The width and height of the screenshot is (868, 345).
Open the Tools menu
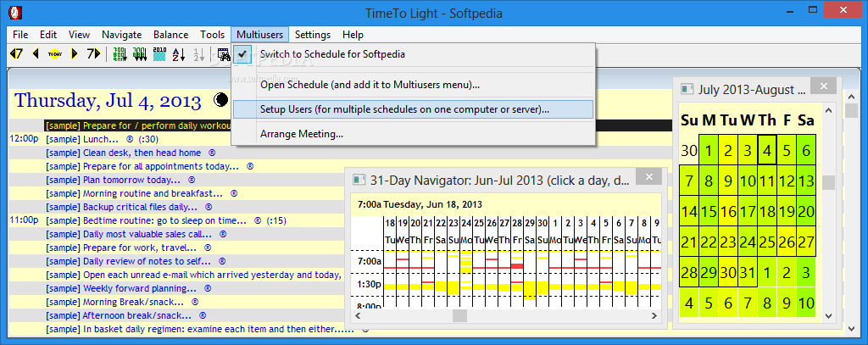213,35
